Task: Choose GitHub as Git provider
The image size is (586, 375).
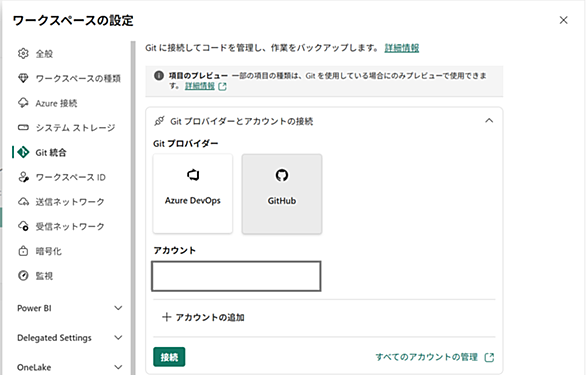Action: [282, 194]
